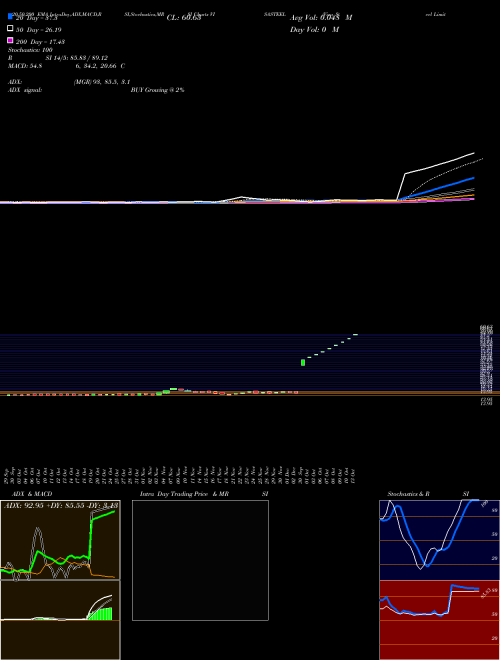Open the blue Stochastics chart panel
This screenshot has height=660, width=500.
(439, 540)
